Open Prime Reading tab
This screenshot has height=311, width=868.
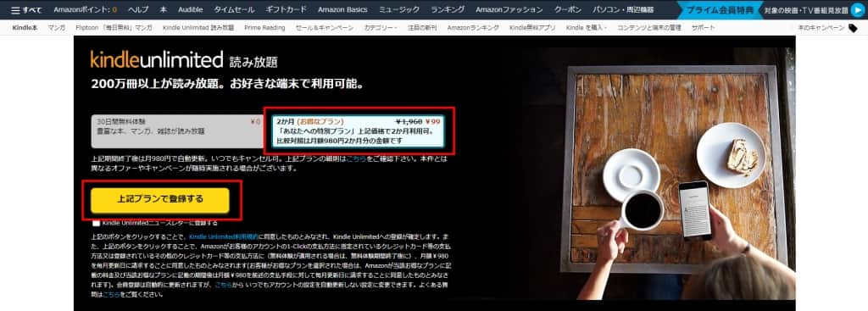coord(264,28)
